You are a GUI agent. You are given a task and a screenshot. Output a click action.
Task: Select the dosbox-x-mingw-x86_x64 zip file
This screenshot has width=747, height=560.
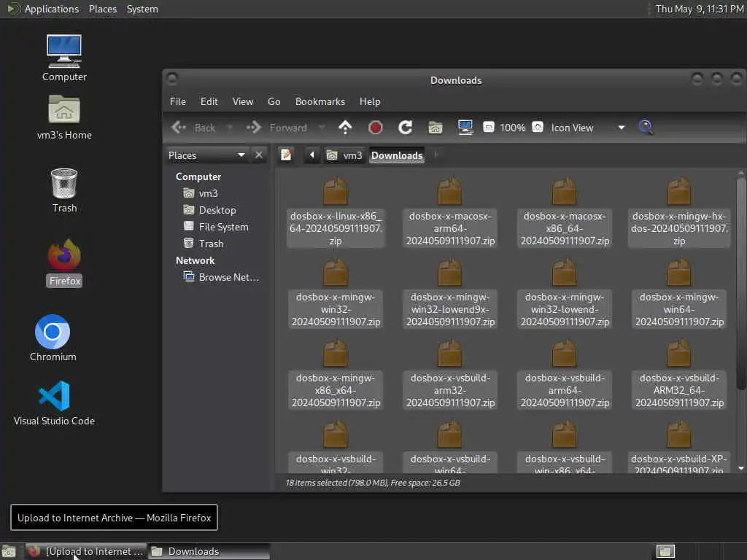[336, 374]
